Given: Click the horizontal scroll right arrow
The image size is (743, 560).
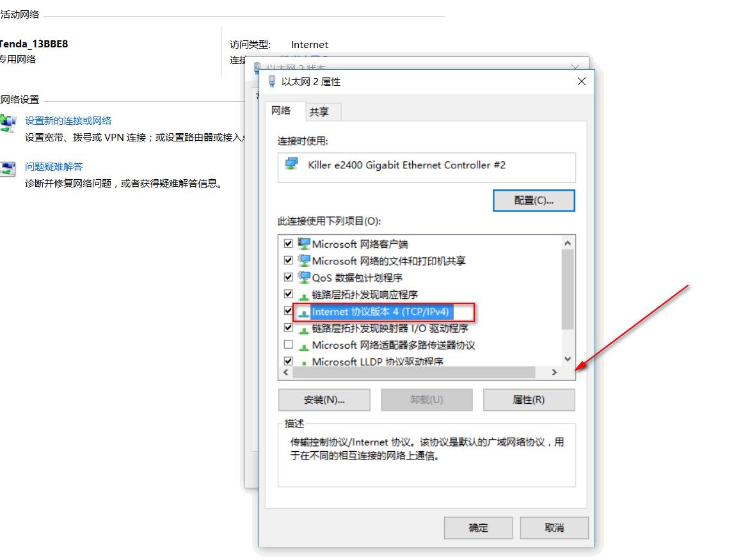Looking at the screenshot, I should pos(554,372).
